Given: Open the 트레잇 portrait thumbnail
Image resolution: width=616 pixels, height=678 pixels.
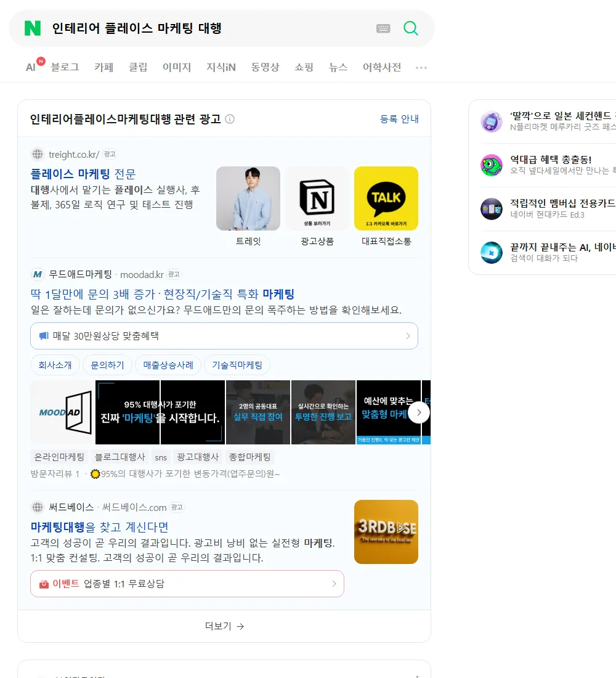Looking at the screenshot, I should click(x=248, y=198).
